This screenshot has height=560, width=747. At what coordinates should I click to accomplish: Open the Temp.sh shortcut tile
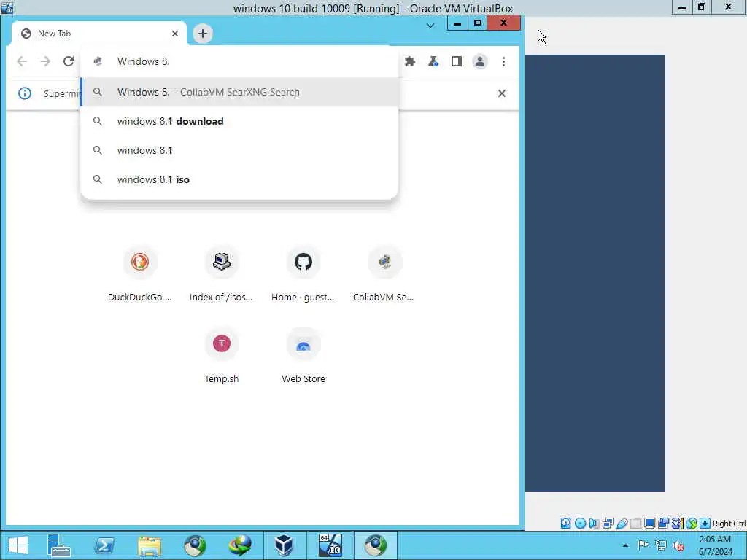click(x=222, y=357)
